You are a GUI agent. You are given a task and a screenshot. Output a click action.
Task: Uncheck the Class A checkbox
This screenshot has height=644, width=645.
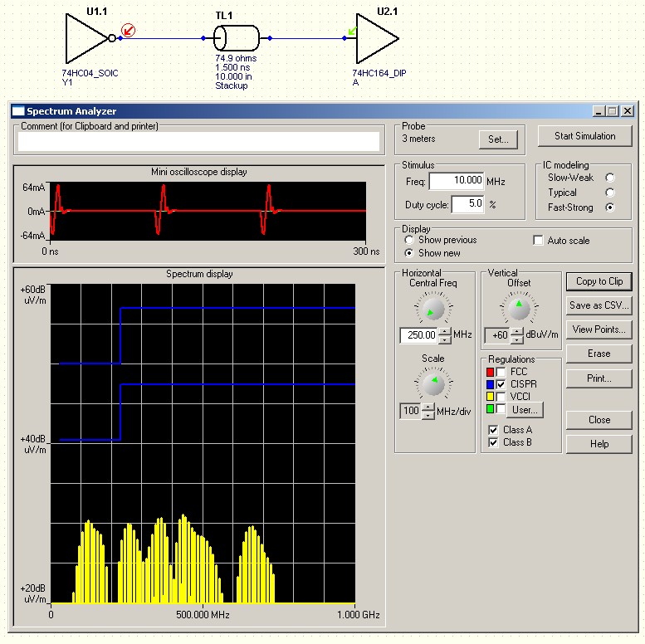click(x=493, y=430)
